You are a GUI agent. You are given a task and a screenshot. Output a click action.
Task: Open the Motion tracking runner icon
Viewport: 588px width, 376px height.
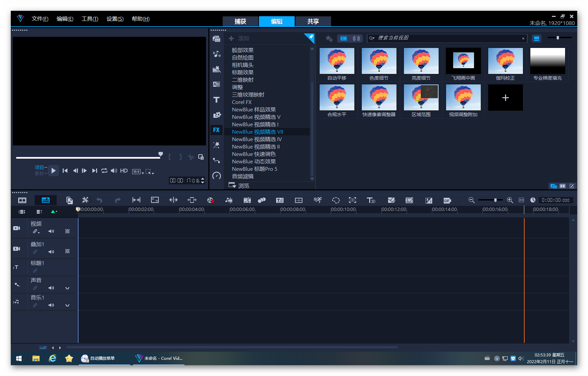[318, 200]
